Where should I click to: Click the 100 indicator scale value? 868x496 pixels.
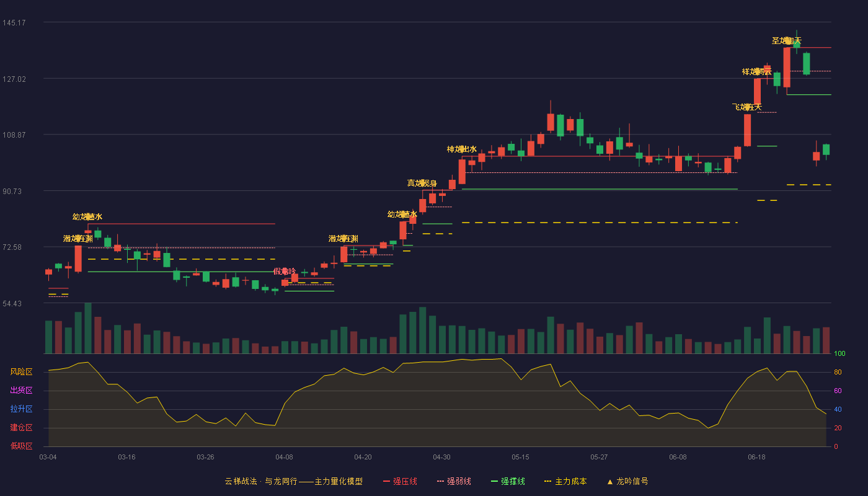click(x=839, y=354)
